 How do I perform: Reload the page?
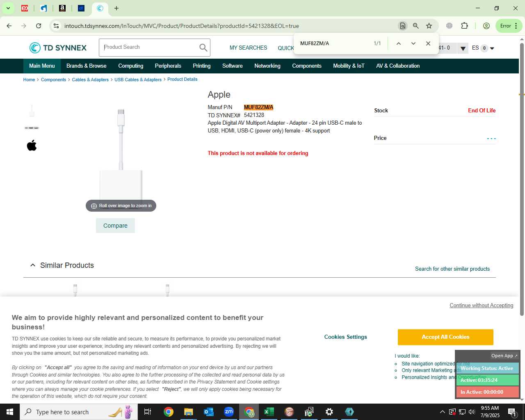(39, 26)
